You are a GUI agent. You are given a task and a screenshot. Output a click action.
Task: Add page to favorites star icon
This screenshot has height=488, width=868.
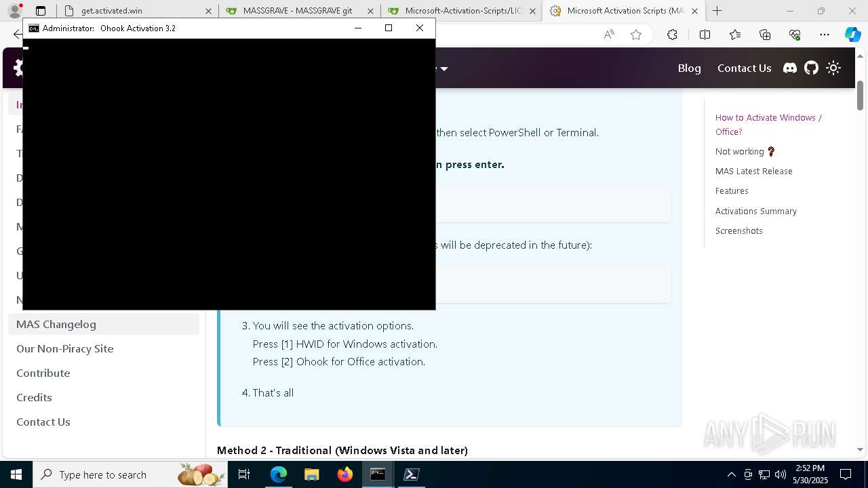(636, 35)
